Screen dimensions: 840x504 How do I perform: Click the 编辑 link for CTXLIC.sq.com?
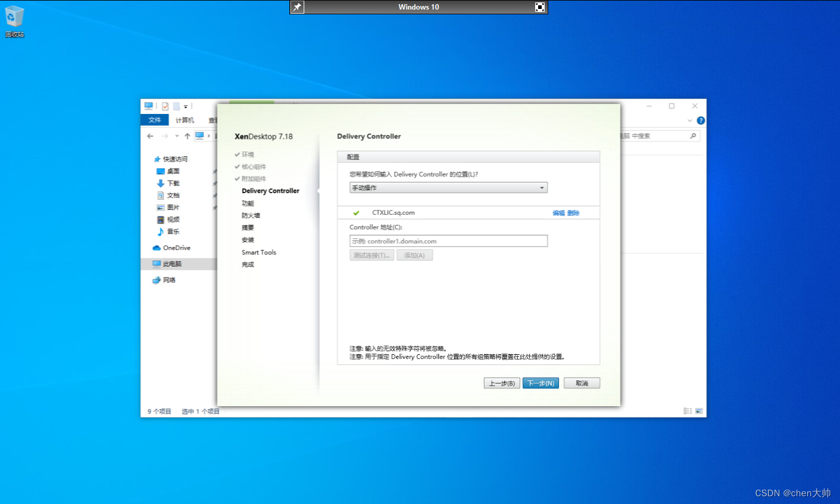coord(558,213)
